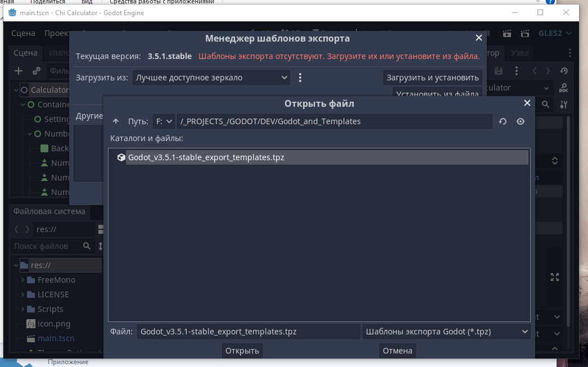Open the Вид ribbon tab in Explorer
588x367 pixels.
pos(87,2)
